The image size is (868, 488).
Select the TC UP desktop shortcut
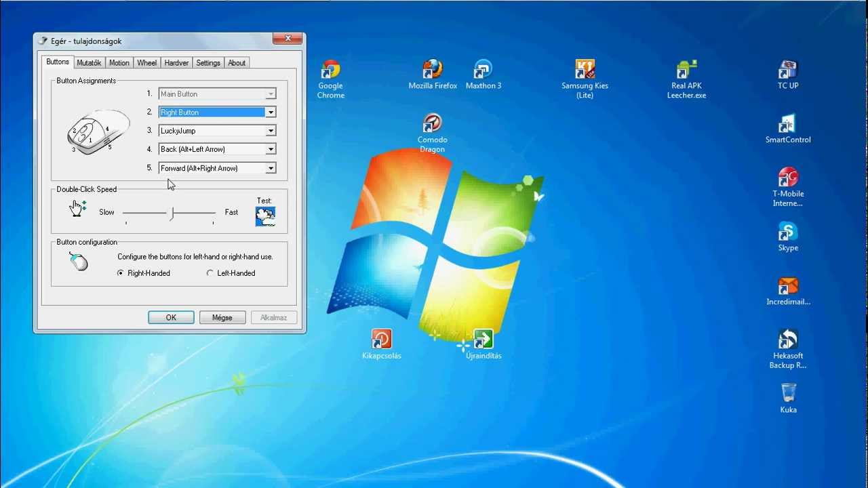788,75
